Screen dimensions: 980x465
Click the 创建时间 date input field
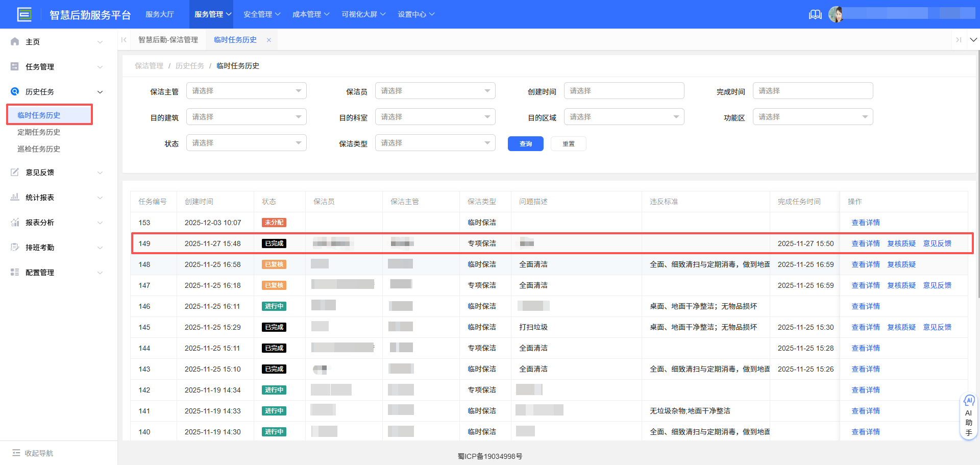pyautogui.click(x=624, y=90)
